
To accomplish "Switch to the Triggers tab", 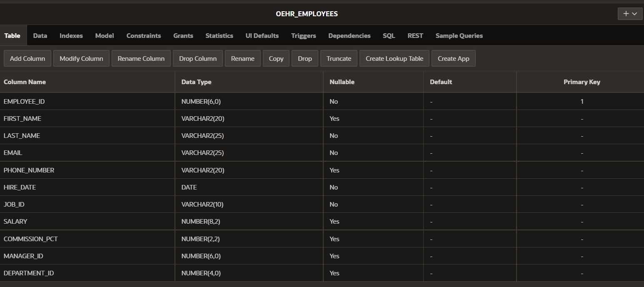I will coord(303,35).
